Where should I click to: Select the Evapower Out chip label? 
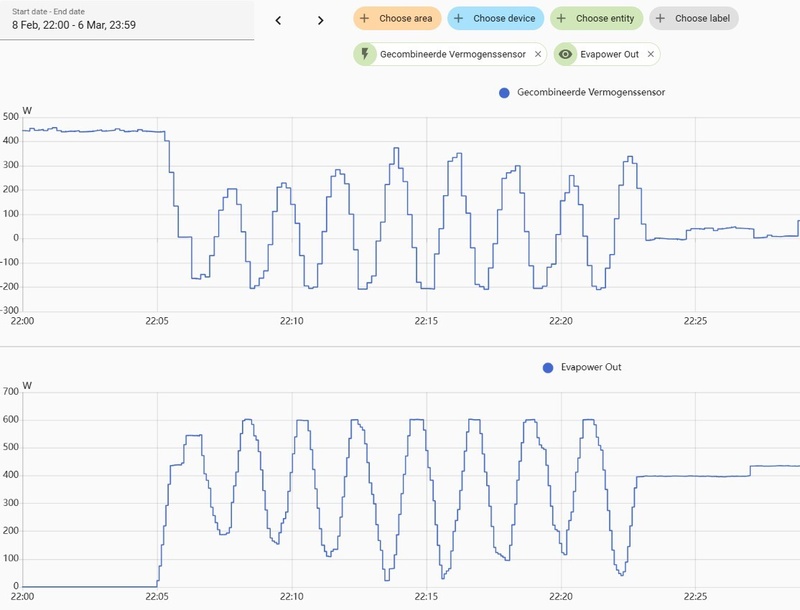pyautogui.click(x=609, y=54)
